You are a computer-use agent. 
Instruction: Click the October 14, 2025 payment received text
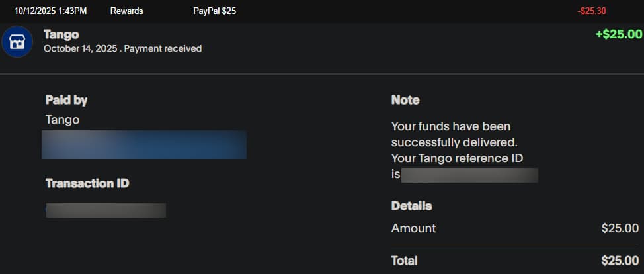pos(122,48)
